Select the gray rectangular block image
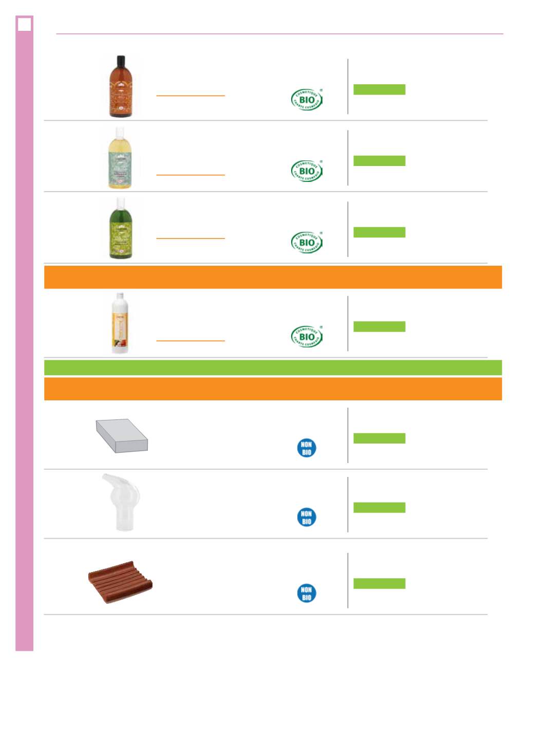 tap(122, 436)
